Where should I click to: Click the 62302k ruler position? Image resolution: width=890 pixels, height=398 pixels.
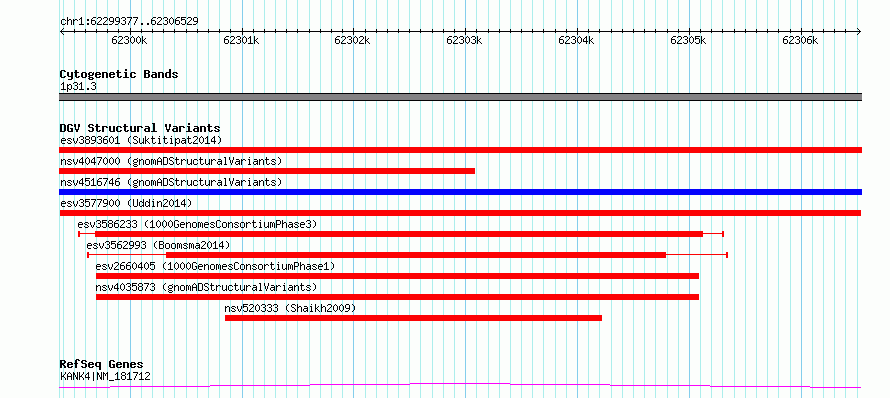352,40
